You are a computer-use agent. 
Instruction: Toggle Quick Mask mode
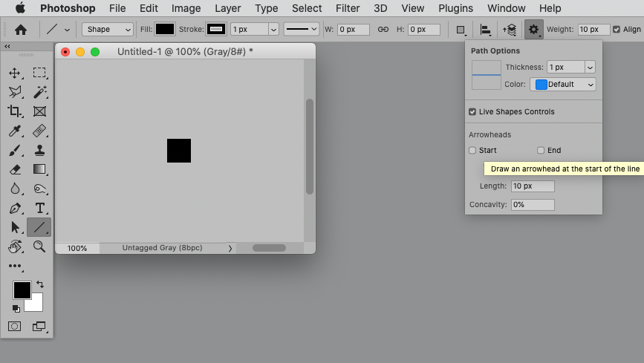(x=14, y=326)
